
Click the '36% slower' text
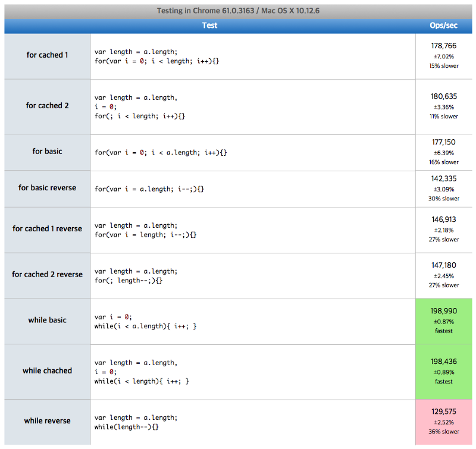click(x=443, y=432)
